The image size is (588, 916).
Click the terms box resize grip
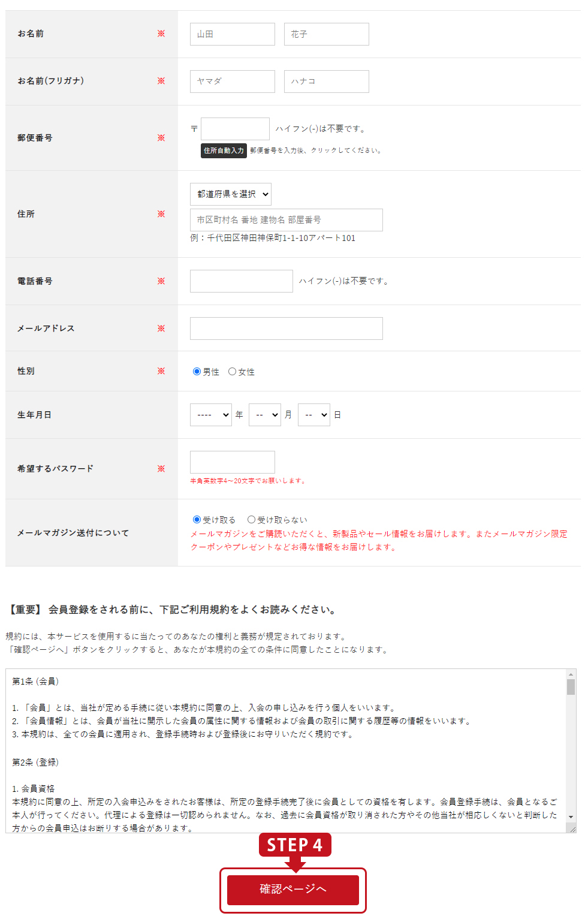tap(572, 829)
